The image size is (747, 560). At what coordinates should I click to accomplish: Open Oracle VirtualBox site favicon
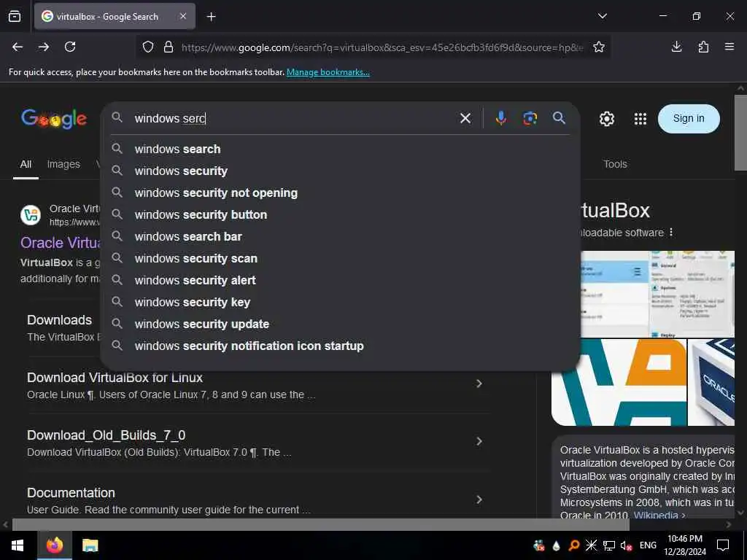click(x=31, y=215)
